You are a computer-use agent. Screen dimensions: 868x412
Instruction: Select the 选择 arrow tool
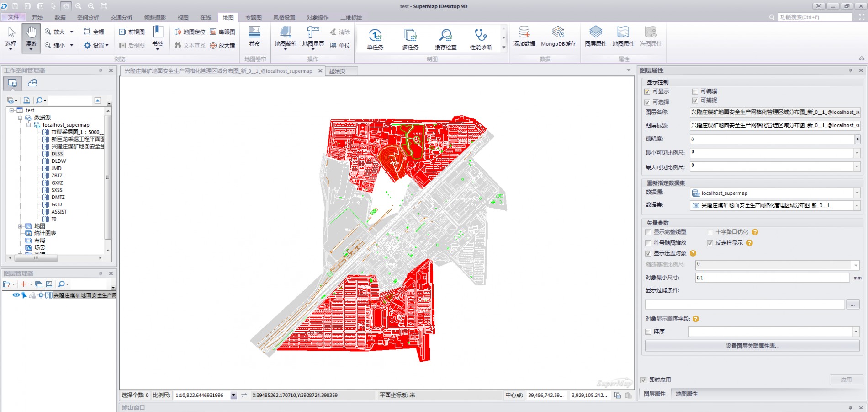tap(11, 38)
